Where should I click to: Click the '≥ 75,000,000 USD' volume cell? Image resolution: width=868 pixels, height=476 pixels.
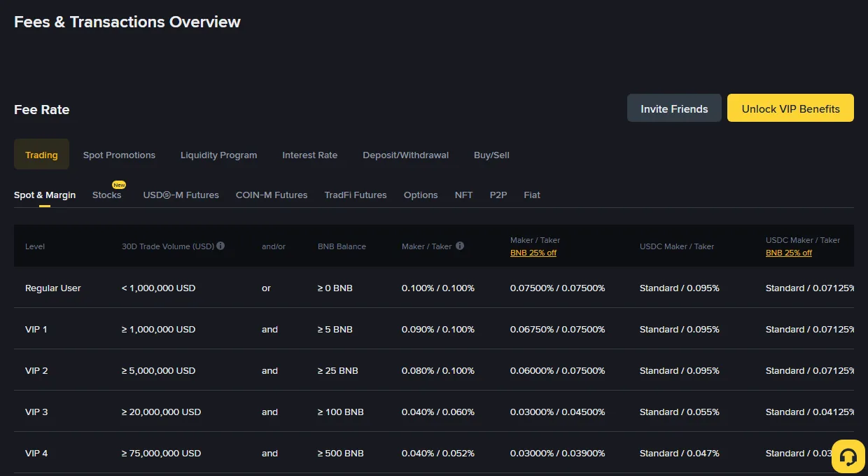tap(162, 453)
